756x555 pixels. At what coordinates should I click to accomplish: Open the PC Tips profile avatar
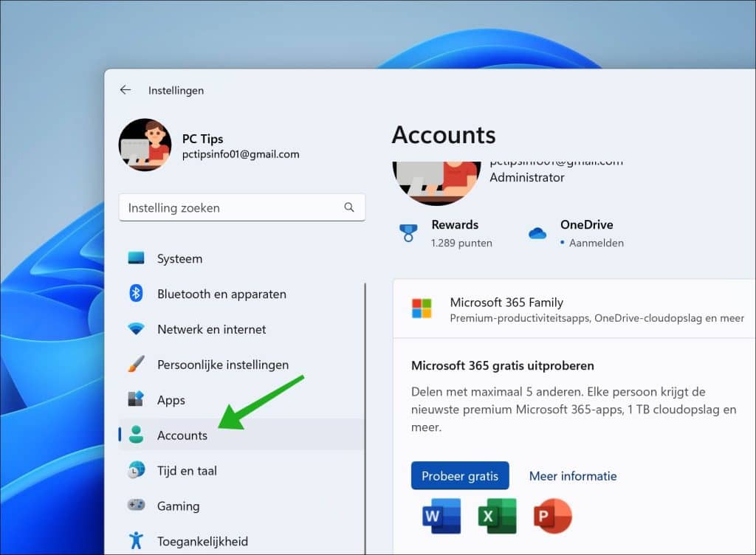(145, 145)
